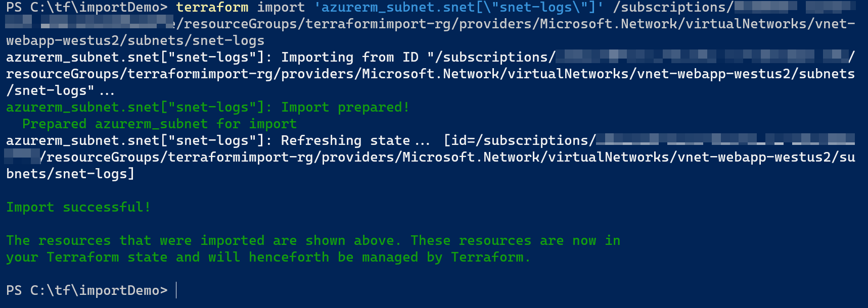Click "The resources that were imported" text
The height and width of the screenshot is (308, 868).
[x=135, y=240]
